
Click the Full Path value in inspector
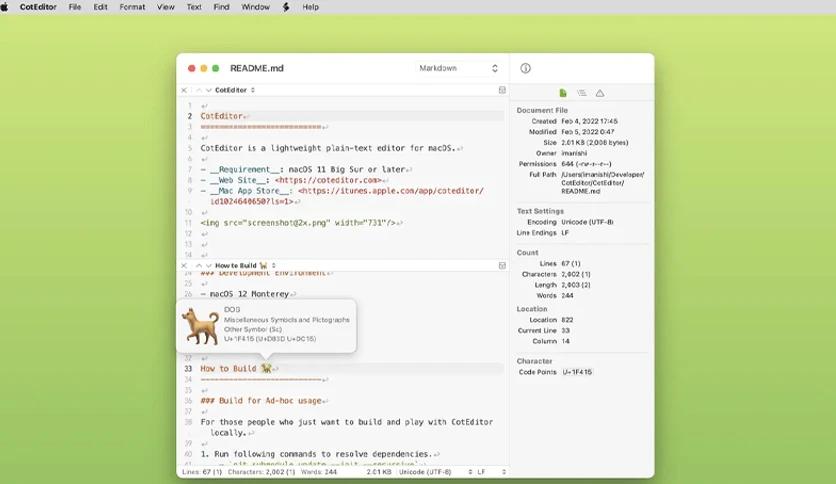tap(602, 183)
